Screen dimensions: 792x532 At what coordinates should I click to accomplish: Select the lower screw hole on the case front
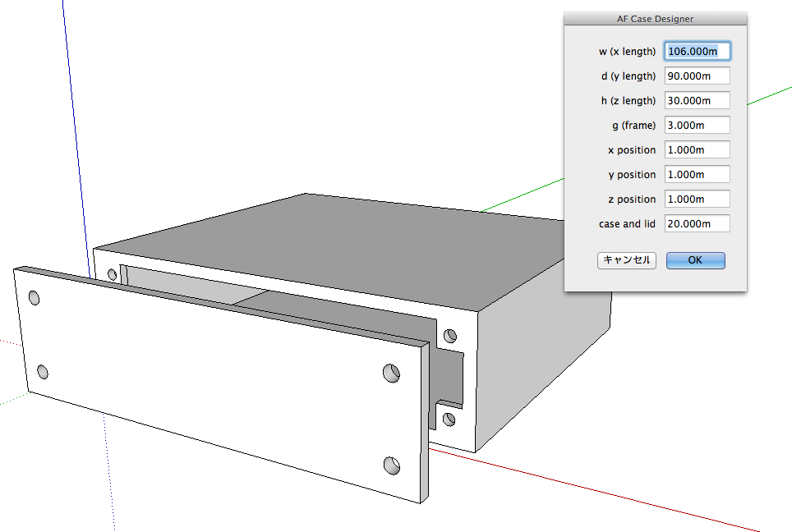(449, 420)
